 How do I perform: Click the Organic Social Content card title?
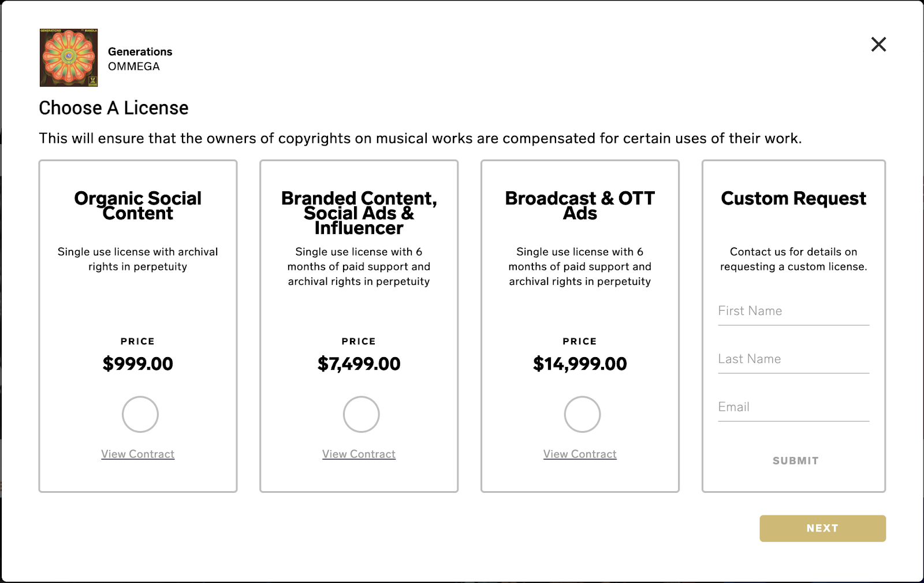[138, 206]
